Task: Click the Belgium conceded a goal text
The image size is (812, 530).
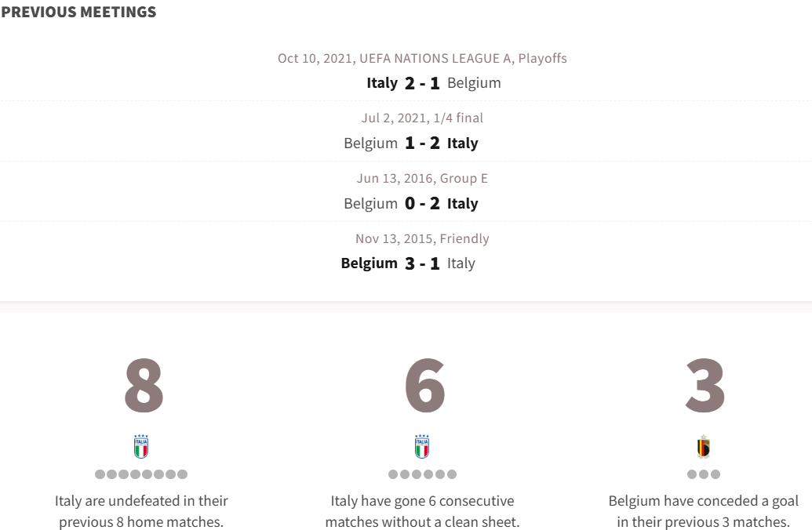Action: click(x=704, y=511)
